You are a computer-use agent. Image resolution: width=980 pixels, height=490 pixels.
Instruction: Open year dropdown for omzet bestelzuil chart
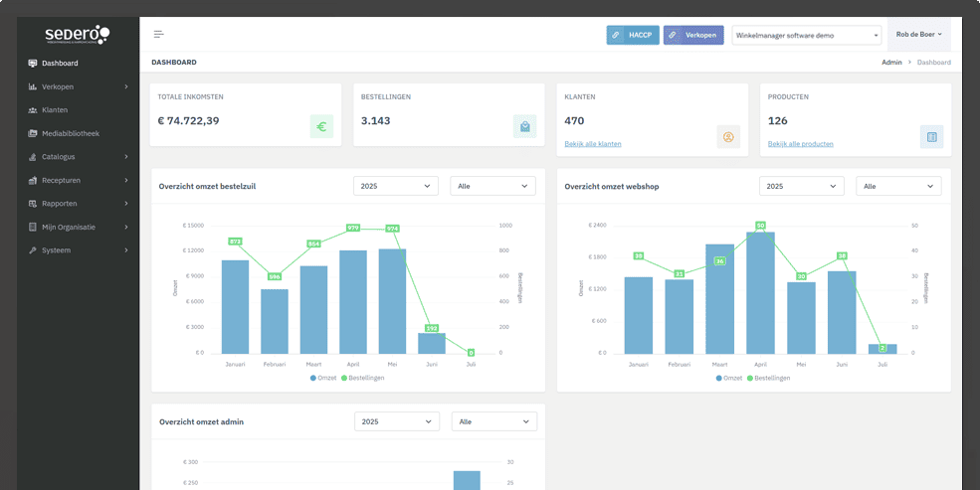click(x=396, y=186)
